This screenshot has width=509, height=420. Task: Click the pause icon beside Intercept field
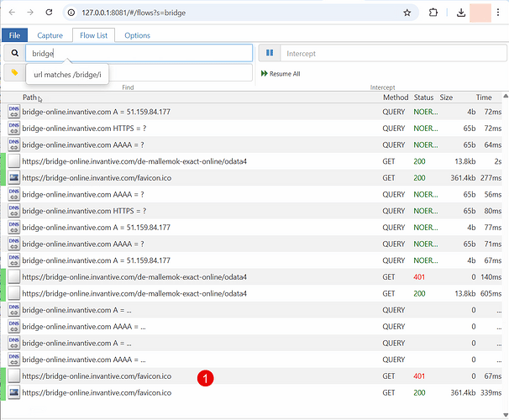(270, 53)
